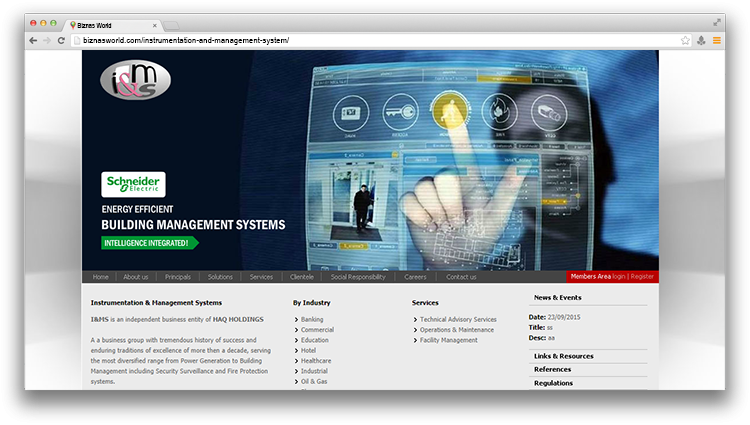The image size is (750, 425).
Task: Select Healthcare under By Industry
Action: (315, 361)
